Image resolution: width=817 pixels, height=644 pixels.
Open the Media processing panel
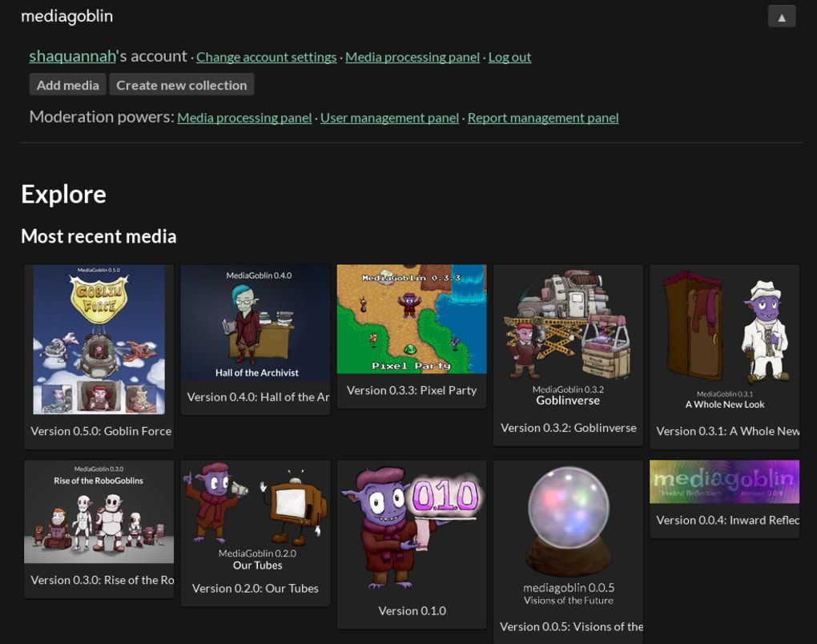click(412, 57)
